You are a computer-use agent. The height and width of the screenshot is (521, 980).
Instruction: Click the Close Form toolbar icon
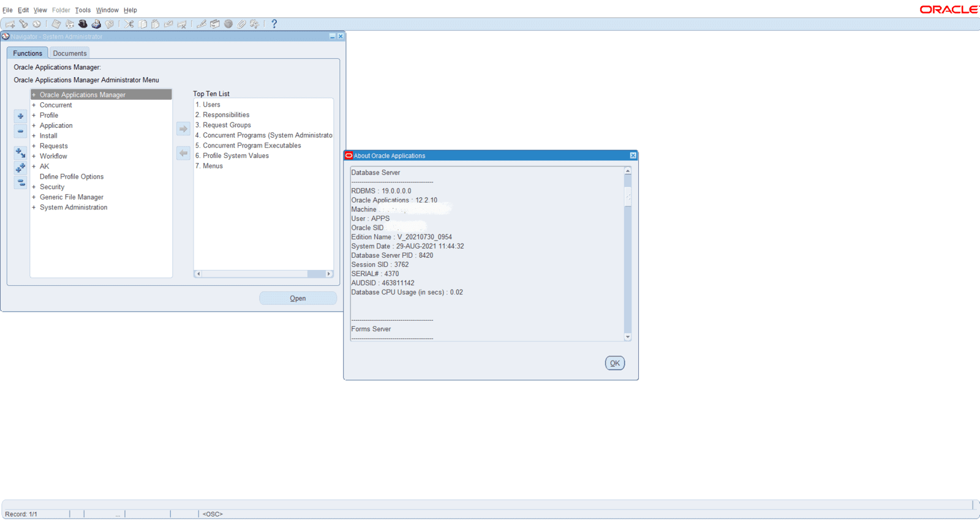110,24
